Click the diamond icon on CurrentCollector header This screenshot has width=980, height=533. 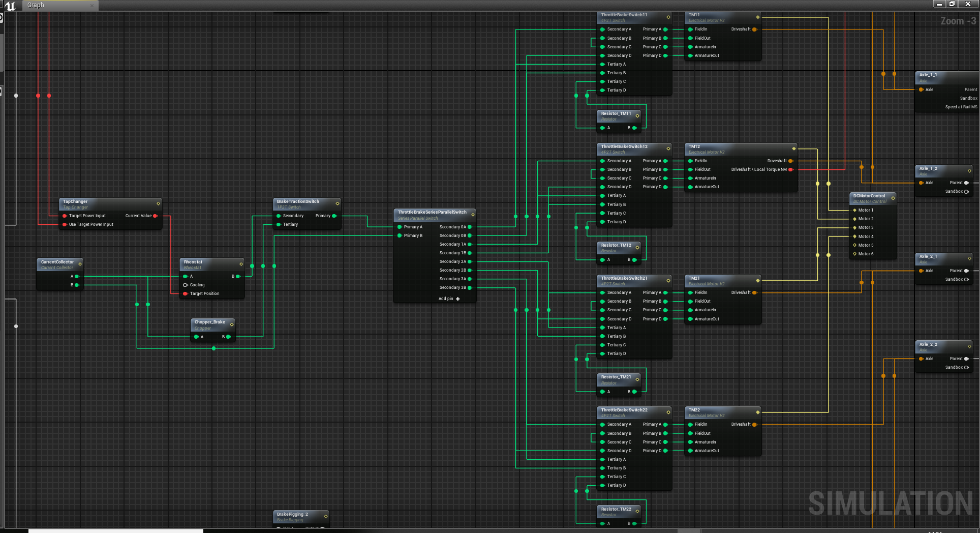pos(80,264)
